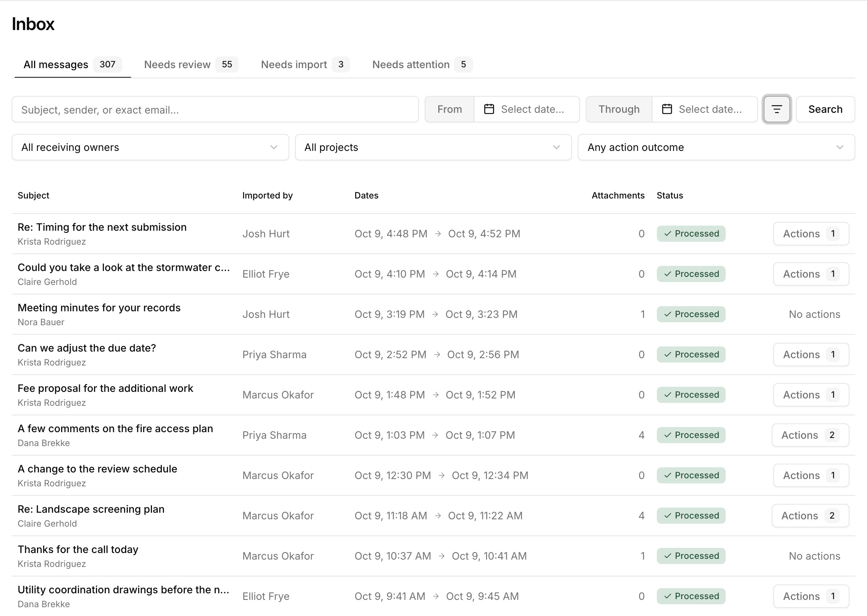Click the Attachments column header
This screenshot has width=867, height=616.
618,195
